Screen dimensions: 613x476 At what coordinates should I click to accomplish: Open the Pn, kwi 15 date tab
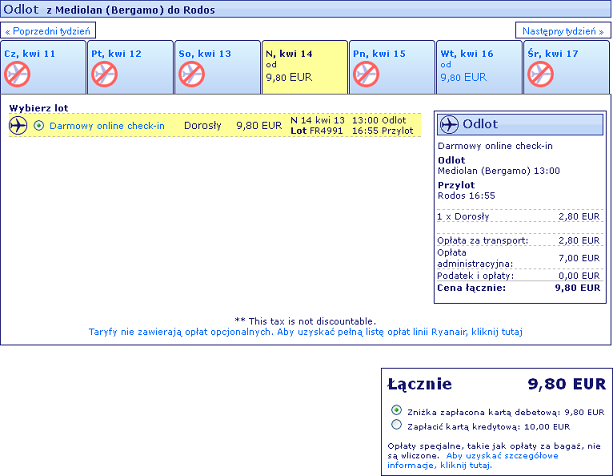pos(392,67)
